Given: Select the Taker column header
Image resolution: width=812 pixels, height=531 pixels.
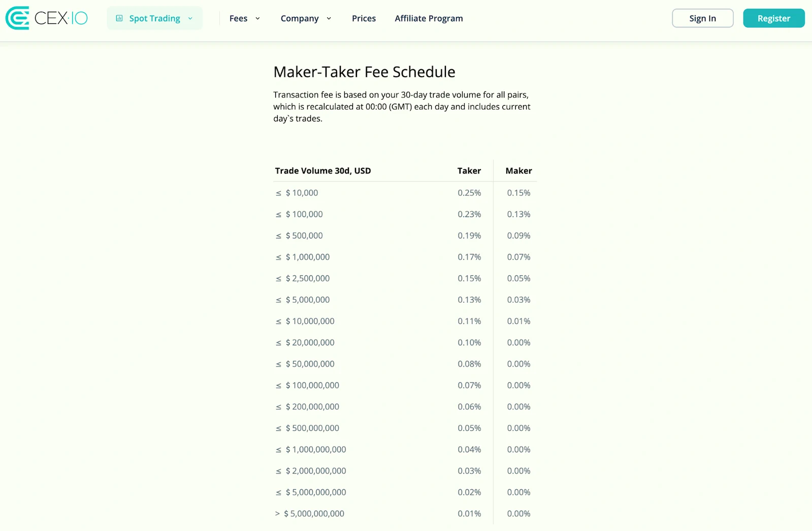Looking at the screenshot, I should pos(469,171).
